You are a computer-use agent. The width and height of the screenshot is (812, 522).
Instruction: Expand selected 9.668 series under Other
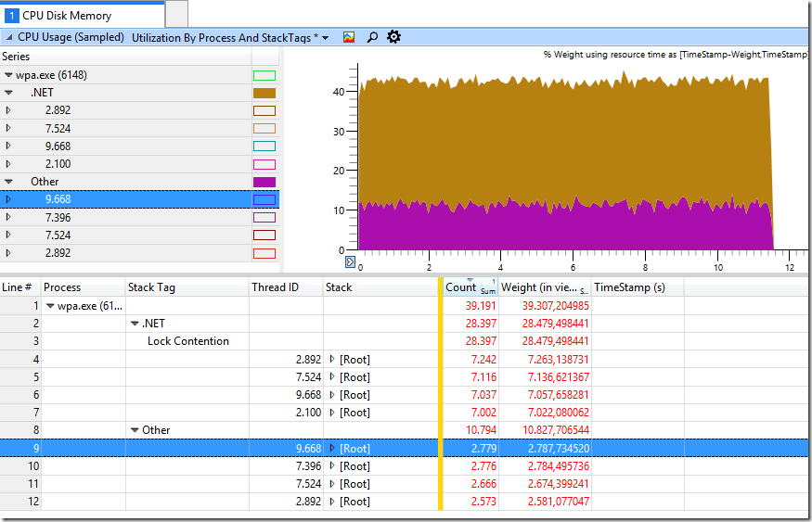(8, 199)
